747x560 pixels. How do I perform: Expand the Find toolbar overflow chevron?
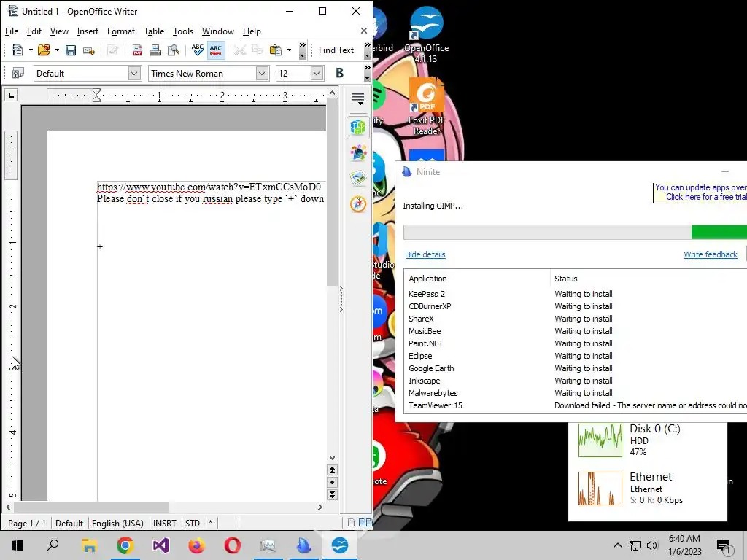368,50
